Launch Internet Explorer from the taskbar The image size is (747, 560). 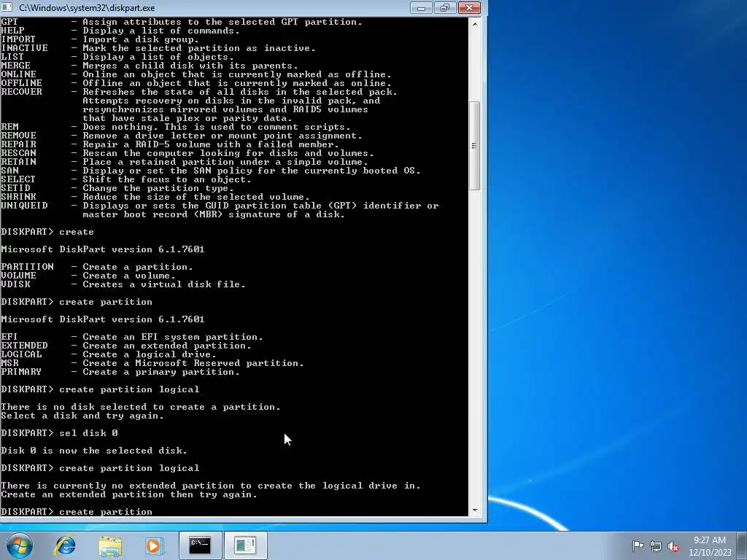coord(65,545)
